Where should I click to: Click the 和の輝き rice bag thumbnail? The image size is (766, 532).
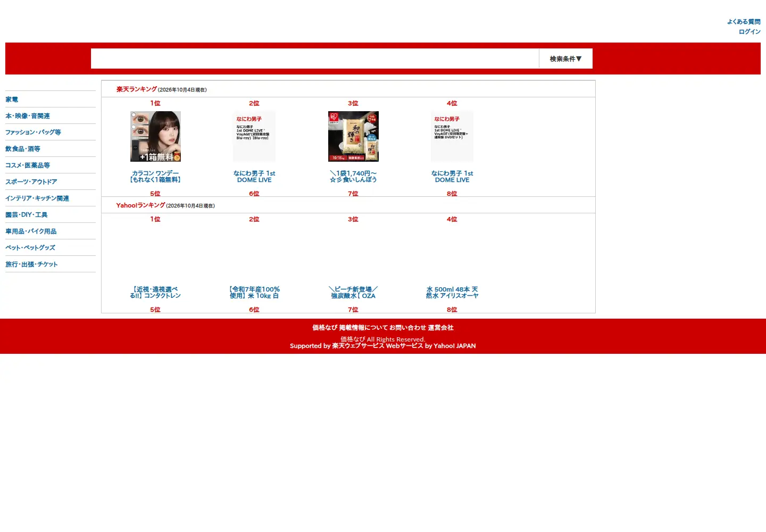click(353, 136)
